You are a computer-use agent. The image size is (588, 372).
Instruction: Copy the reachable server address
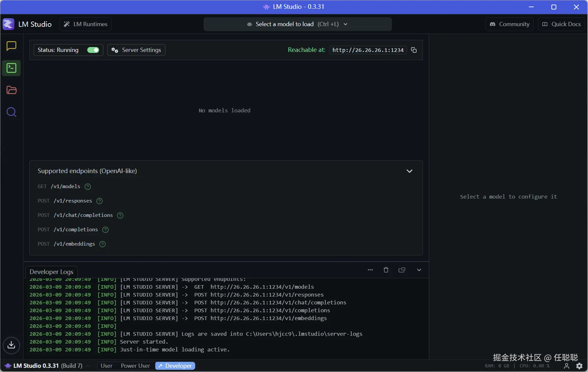[414, 50]
